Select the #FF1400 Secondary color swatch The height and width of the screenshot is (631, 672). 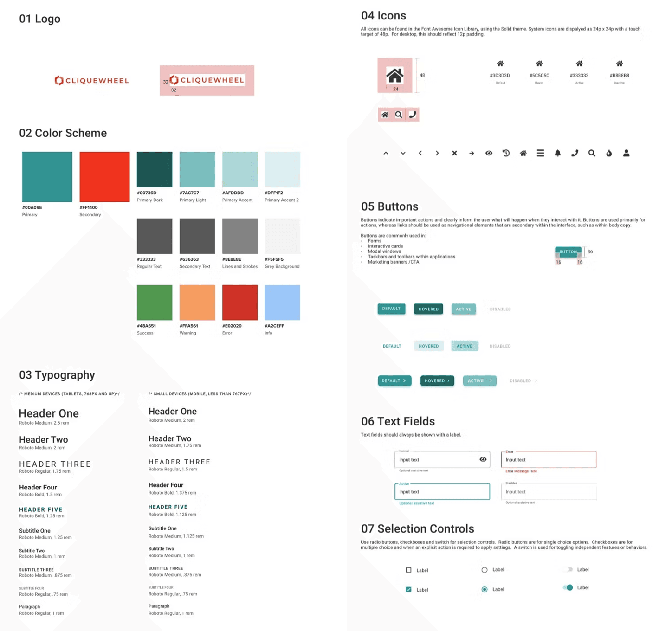pyautogui.click(x=104, y=177)
